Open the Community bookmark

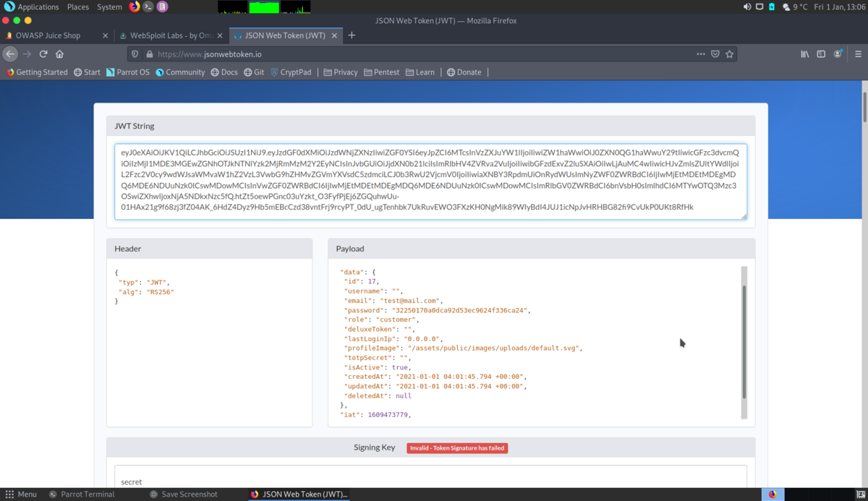point(180,72)
